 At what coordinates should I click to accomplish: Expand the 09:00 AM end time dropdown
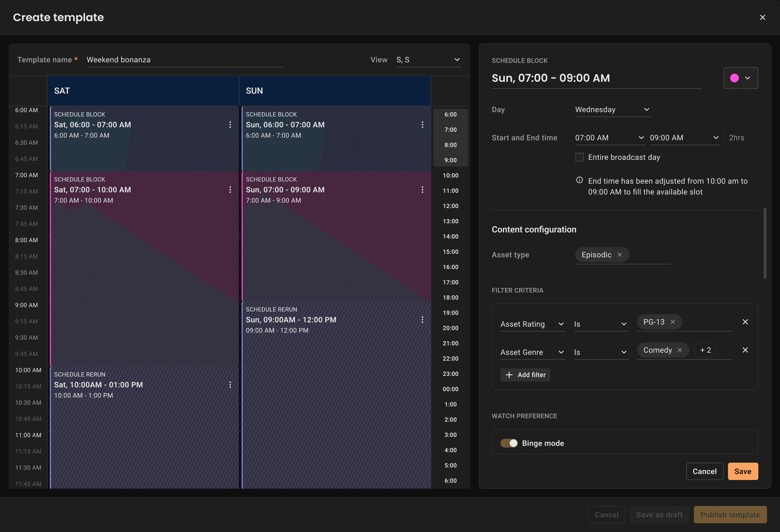point(684,138)
